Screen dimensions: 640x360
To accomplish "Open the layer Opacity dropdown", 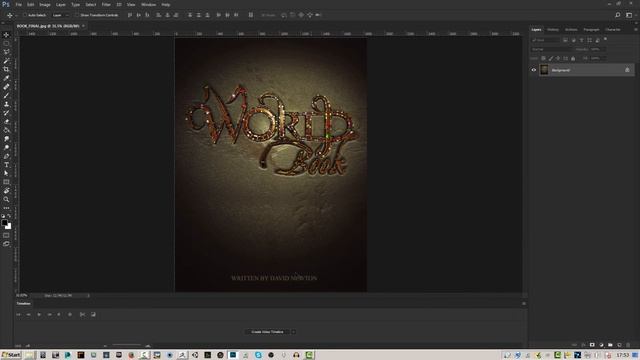I will coord(598,49).
